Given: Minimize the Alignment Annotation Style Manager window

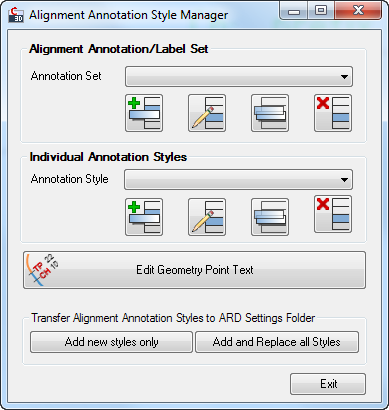Looking at the screenshot, I should coord(293,11).
